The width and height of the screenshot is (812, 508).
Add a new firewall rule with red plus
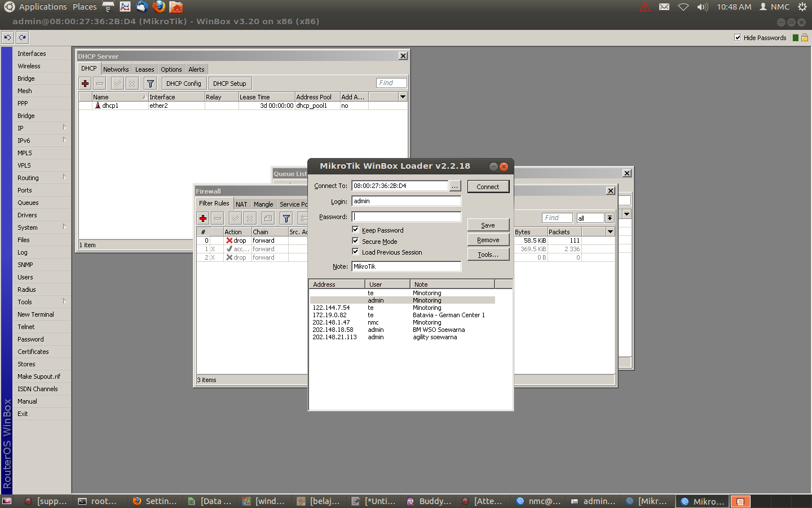coord(203,218)
